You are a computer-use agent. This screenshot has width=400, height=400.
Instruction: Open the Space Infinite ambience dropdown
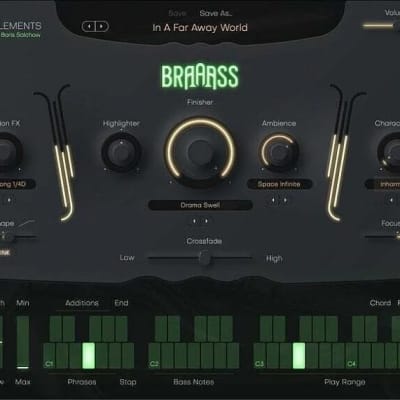(x=279, y=184)
